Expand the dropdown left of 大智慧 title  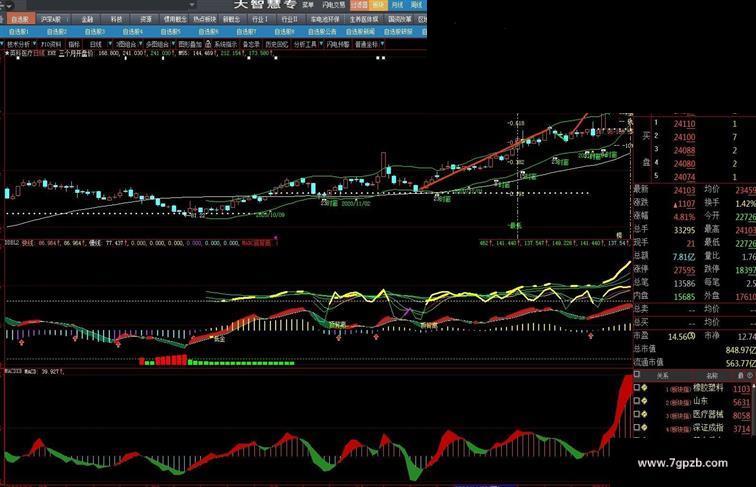192,5
